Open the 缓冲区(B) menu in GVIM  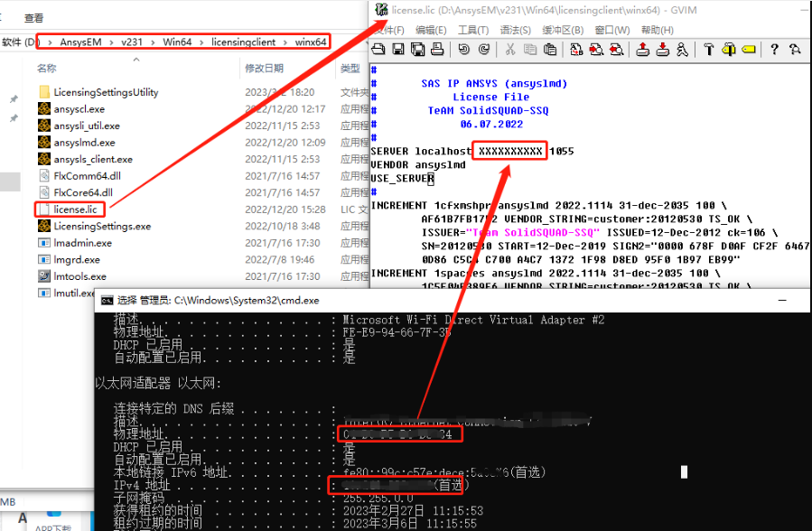(563, 30)
